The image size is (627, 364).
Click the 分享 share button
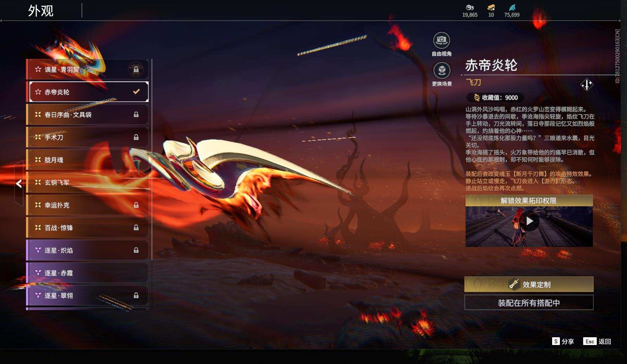click(x=563, y=341)
